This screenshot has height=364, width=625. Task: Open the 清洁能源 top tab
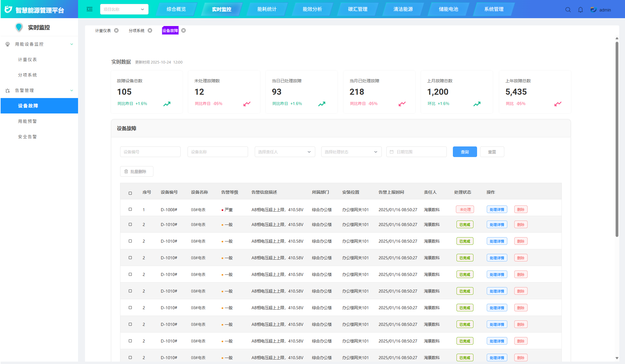[x=403, y=9]
